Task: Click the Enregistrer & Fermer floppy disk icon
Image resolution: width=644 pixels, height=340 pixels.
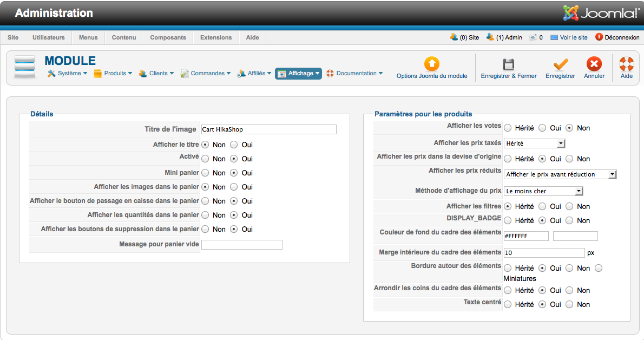Action: 508,64
